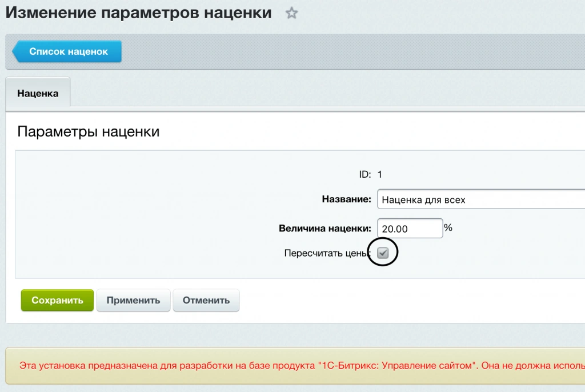
Task: Add page to favorites with star icon
Action: pos(291,13)
